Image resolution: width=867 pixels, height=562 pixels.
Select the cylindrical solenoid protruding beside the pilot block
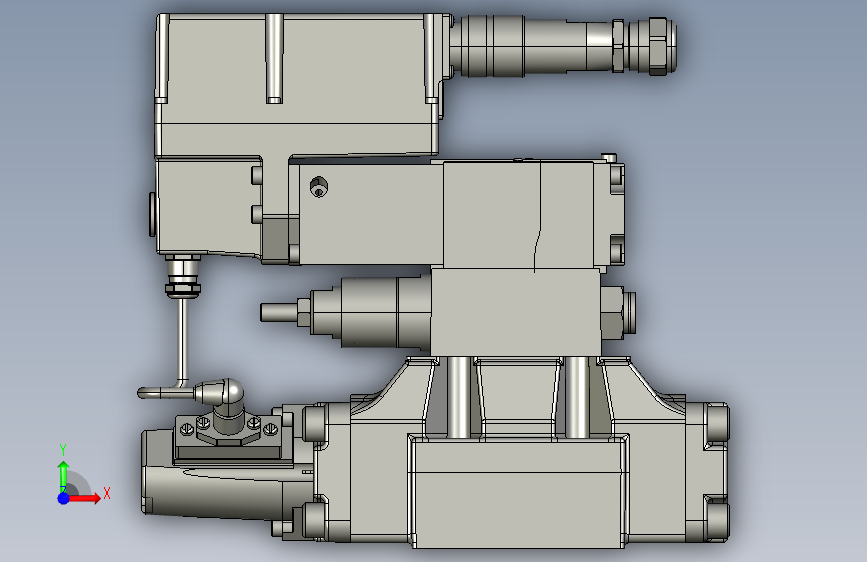(368, 313)
